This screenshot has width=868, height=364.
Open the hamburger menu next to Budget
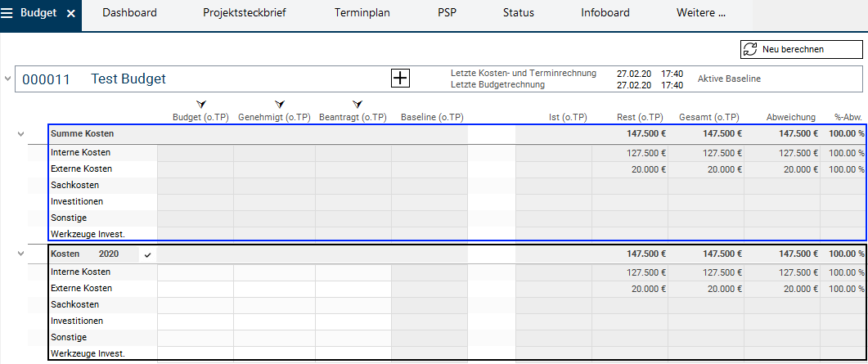(x=9, y=13)
